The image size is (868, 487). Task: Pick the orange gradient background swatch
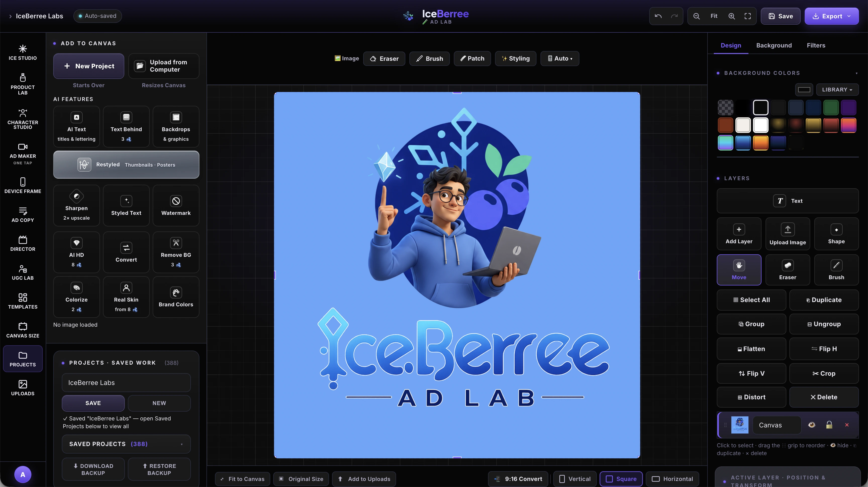tap(761, 142)
